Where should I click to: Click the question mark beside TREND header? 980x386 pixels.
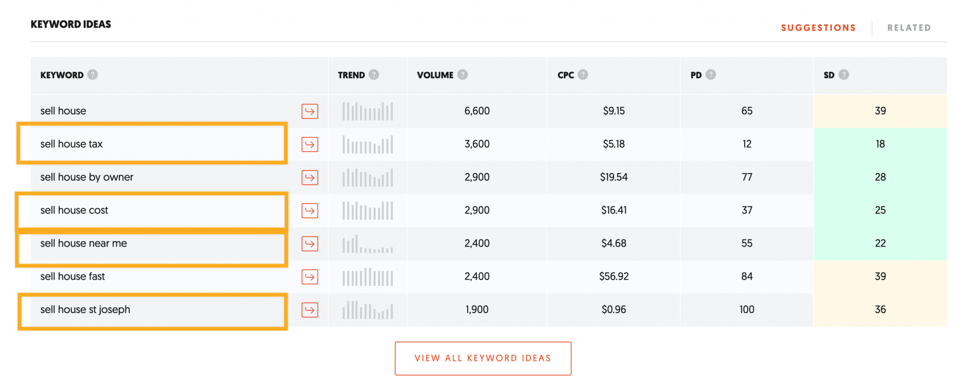click(374, 75)
